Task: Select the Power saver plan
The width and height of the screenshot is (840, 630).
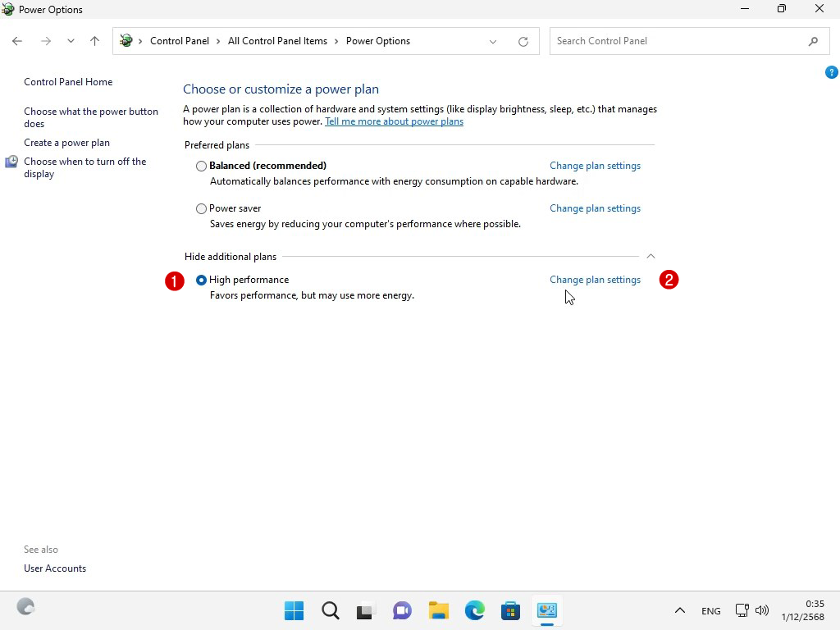Action: [201, 208]
